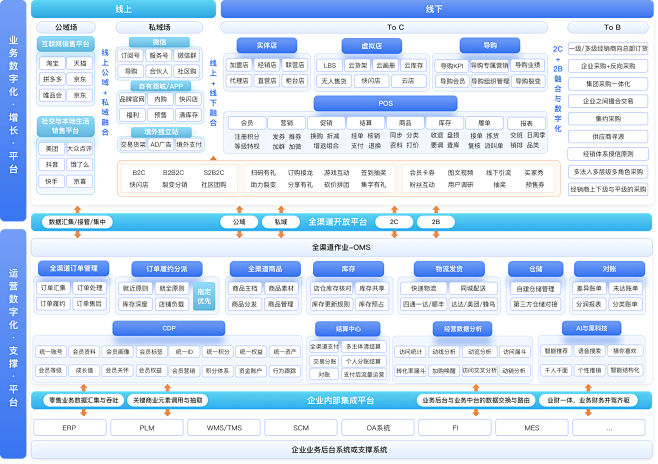Screen dimensions: 658x464
Task: Click the 供应商寻源 item
Action: tap(608, 137)
